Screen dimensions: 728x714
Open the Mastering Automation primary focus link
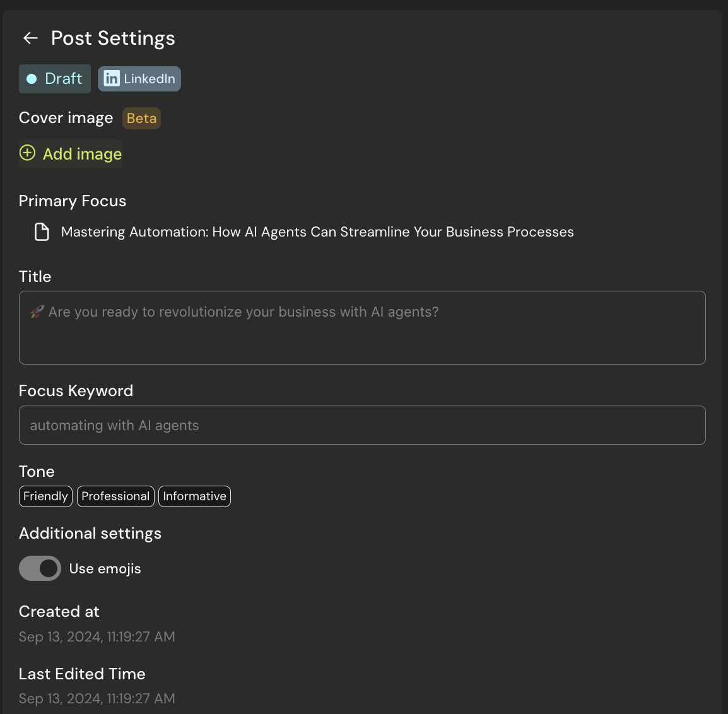click(x=317, y=232)
